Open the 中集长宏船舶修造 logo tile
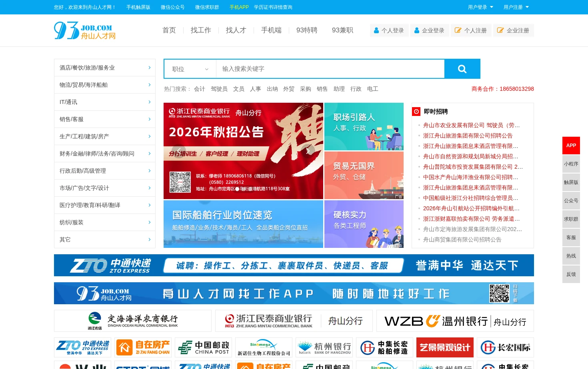Viewport: 588px width, 369px height. tap(385, 347)
